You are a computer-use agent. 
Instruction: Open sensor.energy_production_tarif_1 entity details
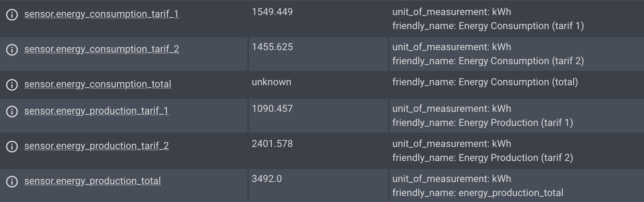pos(96,111)
